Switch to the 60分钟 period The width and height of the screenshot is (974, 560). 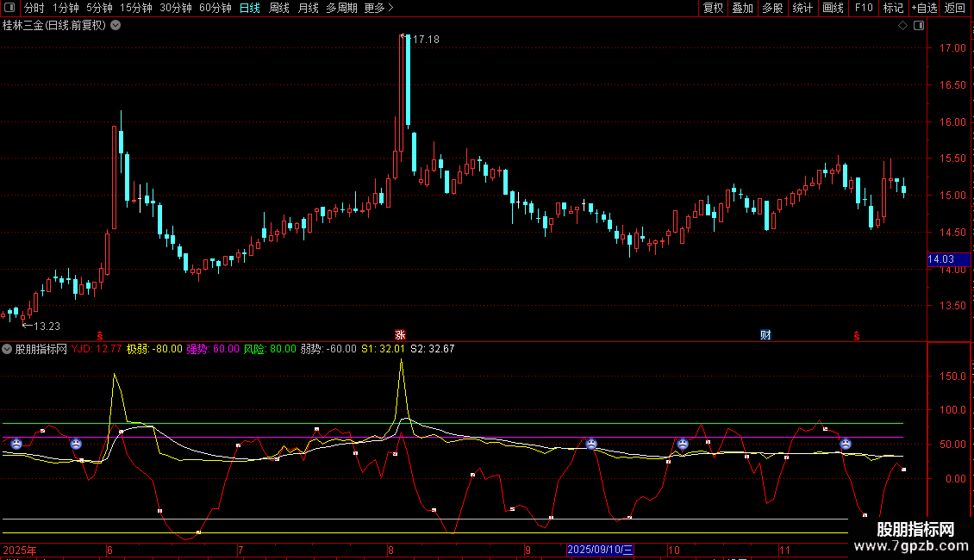(x=215, y=8)
